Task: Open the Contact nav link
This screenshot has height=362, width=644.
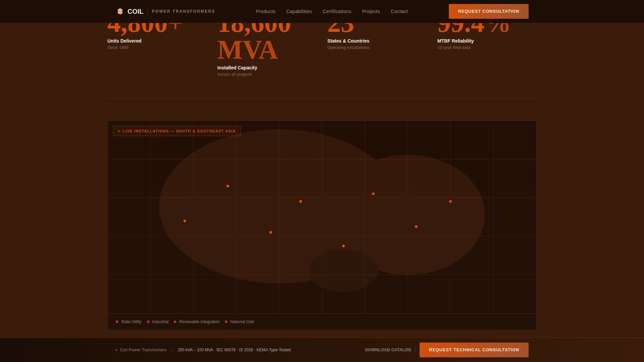Action: click(399, 11)
